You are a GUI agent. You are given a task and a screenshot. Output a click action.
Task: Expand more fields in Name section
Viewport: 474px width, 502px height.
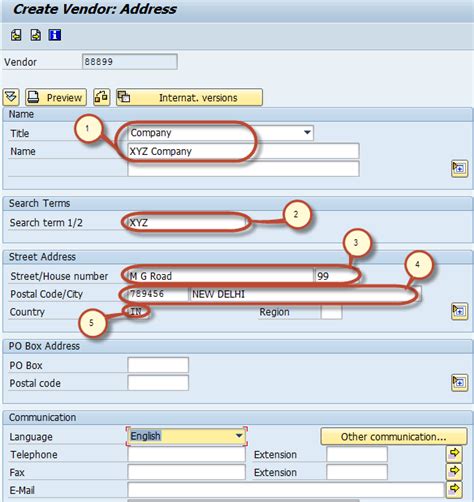point(459,169)
